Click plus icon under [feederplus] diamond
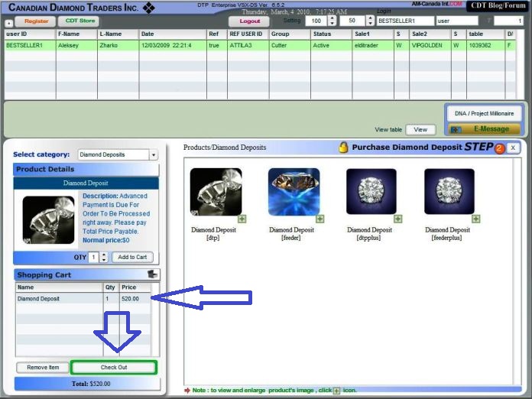Screen dimensions: 532x399 [x=475, y=219]
